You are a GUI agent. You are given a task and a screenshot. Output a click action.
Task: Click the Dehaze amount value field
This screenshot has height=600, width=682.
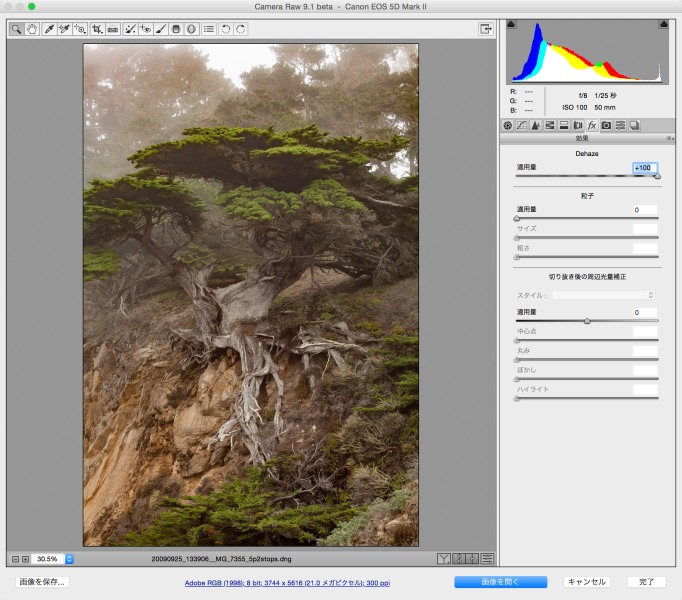(x=643, y=167)
